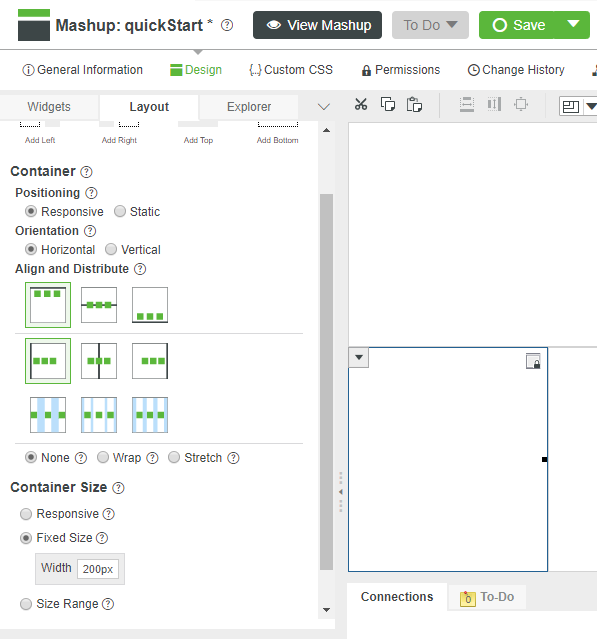Click Add Bottom container option

point(278,134)
